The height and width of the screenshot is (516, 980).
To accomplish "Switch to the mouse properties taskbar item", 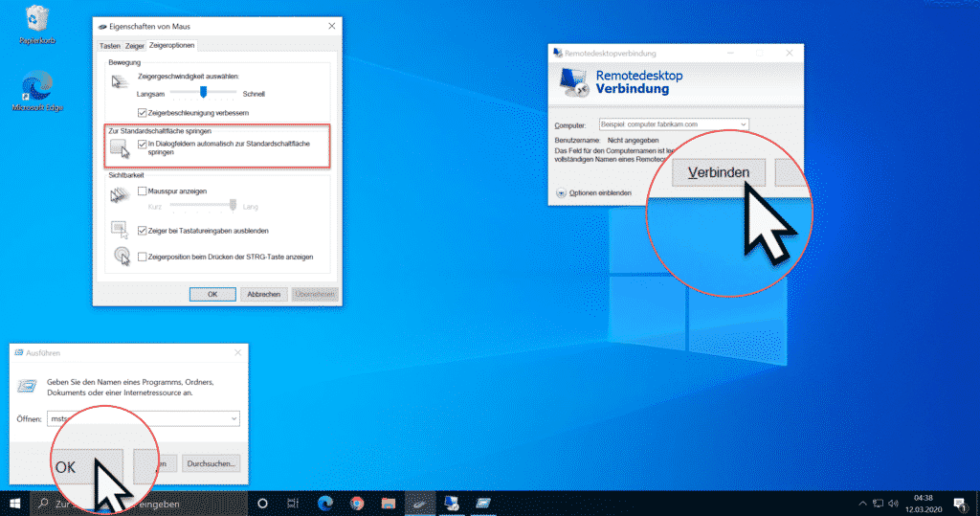I will pyautogui.click(x=420, y=503).
